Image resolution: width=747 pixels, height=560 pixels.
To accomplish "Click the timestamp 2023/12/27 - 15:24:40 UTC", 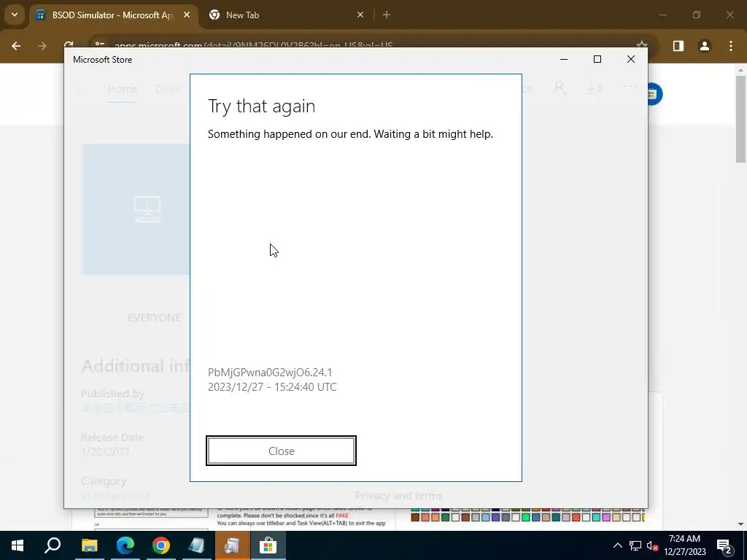I will (272, 386).
